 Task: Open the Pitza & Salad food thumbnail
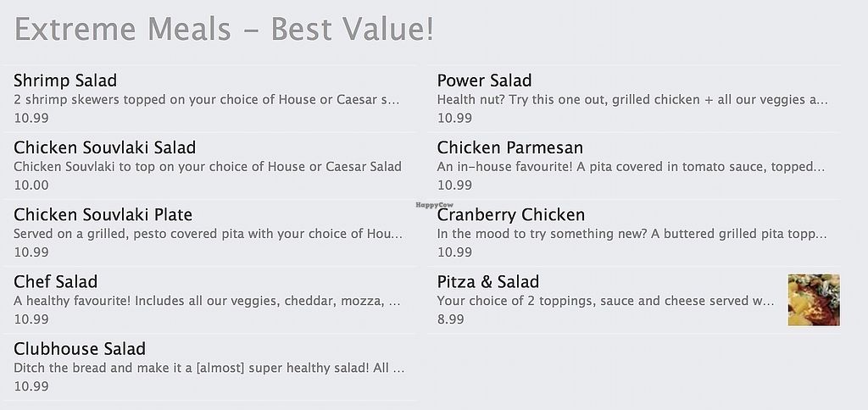click(x=813, y=300)
